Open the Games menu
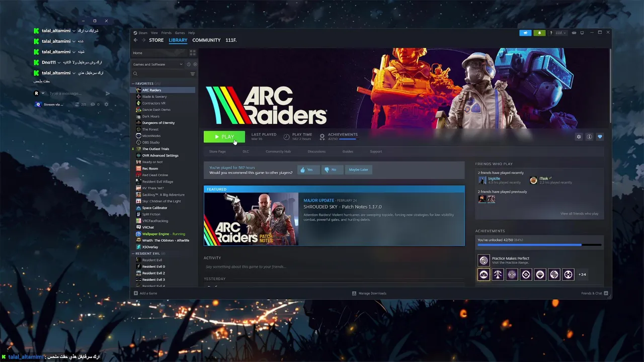The image size is (644, 362). coord(180,33)
